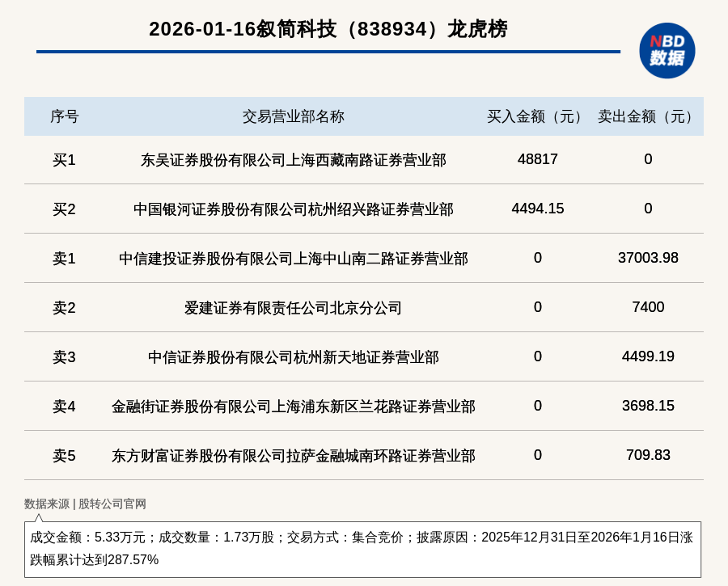Screen dimensions: 728x586
Task: Click the buy amount 4494.15
Action: (537, 209)
